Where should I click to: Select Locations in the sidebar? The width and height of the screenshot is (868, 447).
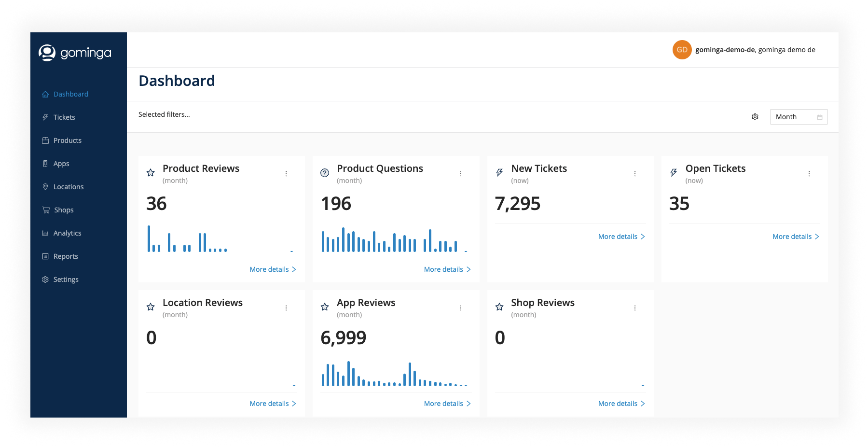[68, 187]
